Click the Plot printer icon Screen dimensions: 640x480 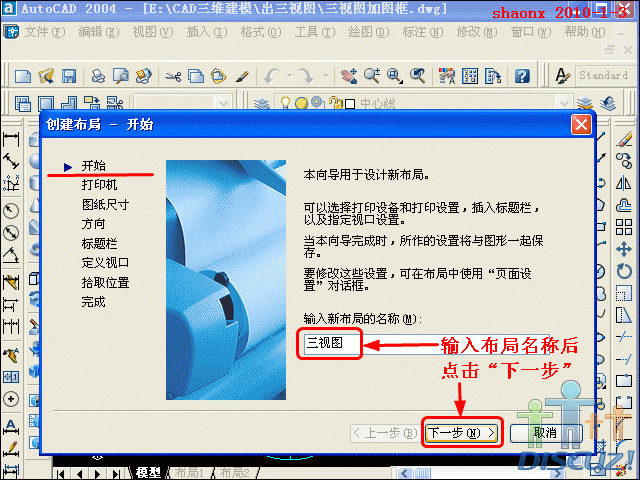coord(98,76)
